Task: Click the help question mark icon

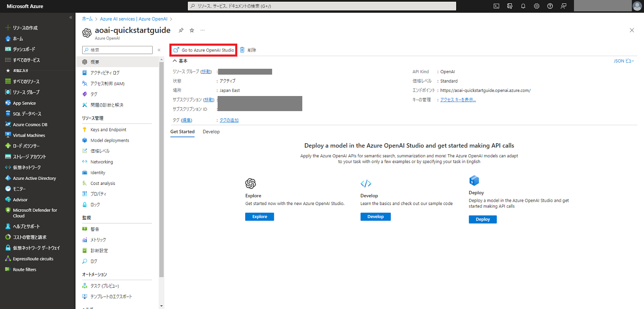Action: tap(550, 6)
